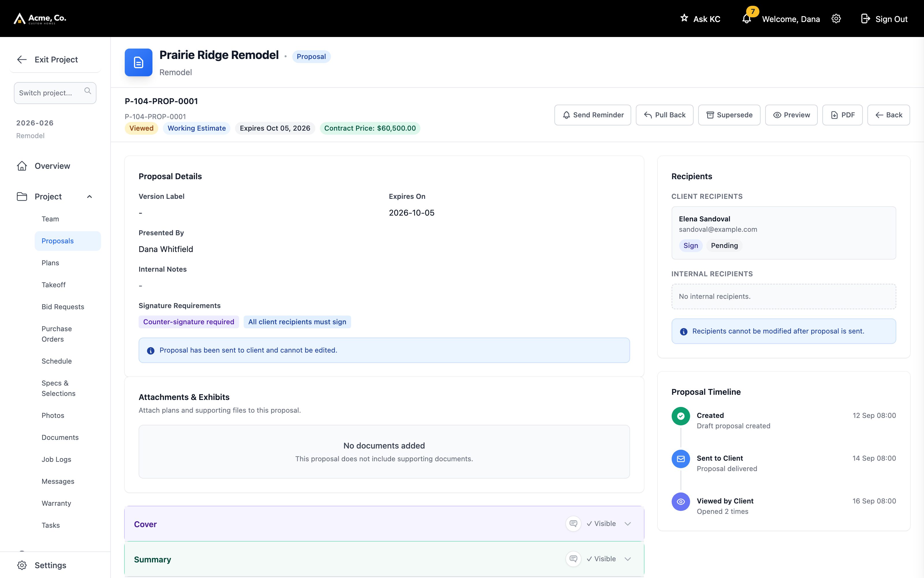Viewport: 924px width, 578px height.
Task: Click the Ask KC star icon
Action: (x=684, y=18)
